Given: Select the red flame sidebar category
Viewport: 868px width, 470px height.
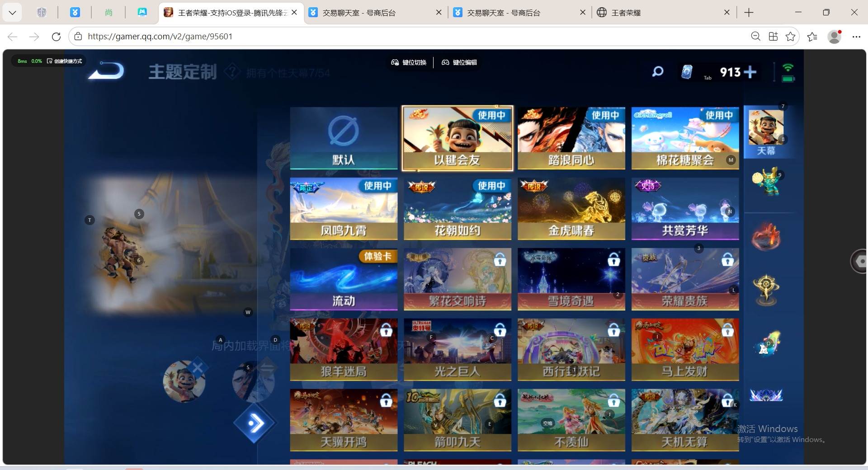Looking at the screenshot, I should 766,236.
